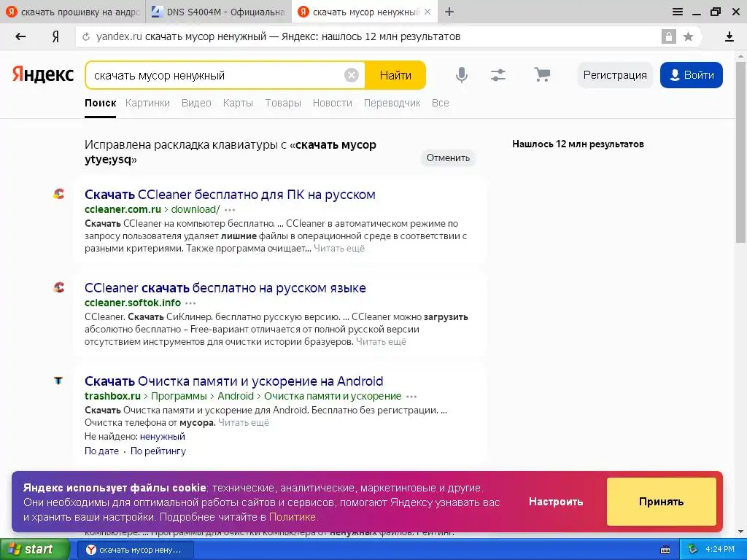Sort trashbox result По рейтингу
The height and width of the screenshot is (560, 747).
click(158, 451)
